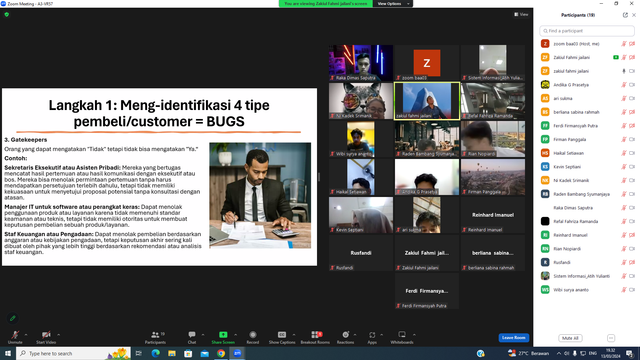Click the Mute All button
640x360 pixels.
click(x=570, y=338)
